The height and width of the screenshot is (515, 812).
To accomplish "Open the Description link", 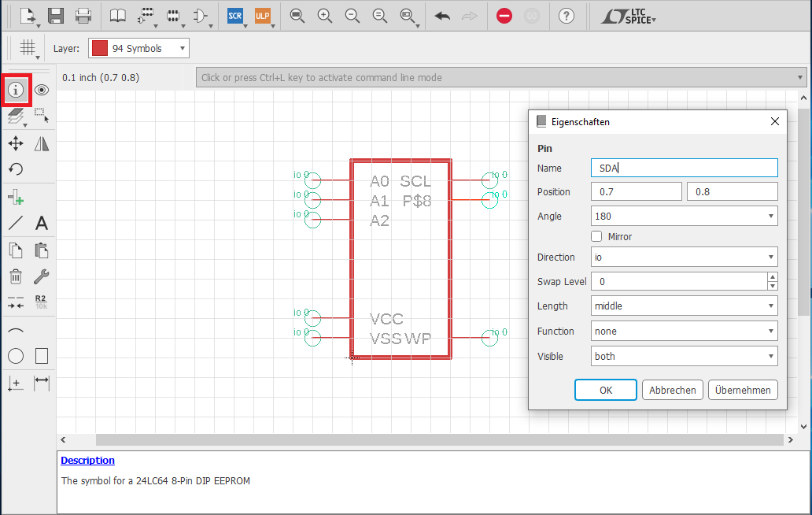I will tap(87, 460).
